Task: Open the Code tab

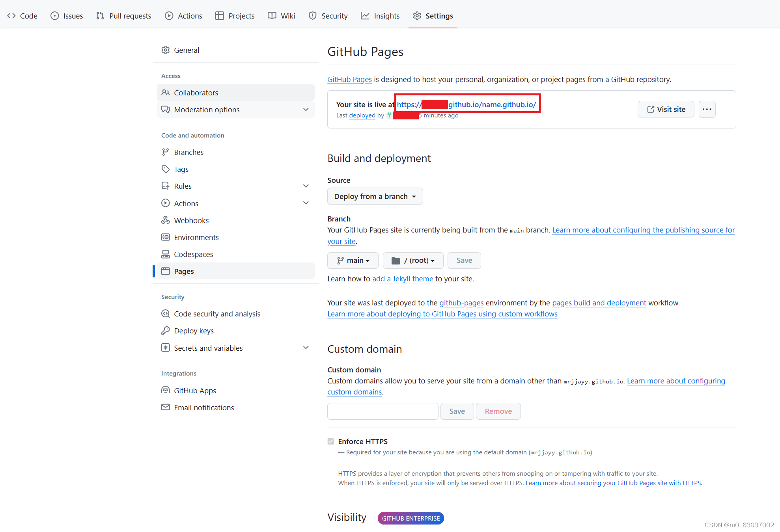Action: [22, 16]
